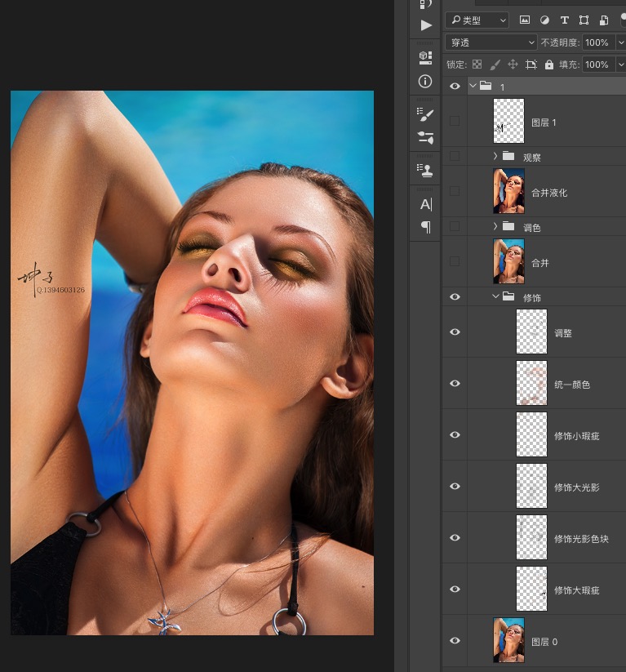Click the lock all padlock icon
Image resolution: width=626 pixels, height=672 pixels.
click(548, 65)
